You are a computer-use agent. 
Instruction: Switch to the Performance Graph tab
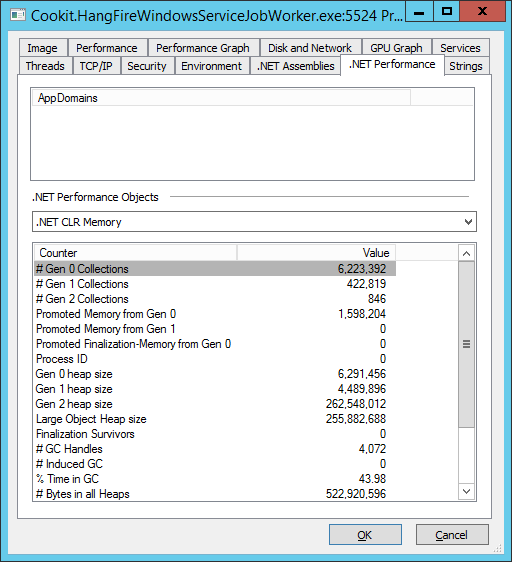pos(203,48)
